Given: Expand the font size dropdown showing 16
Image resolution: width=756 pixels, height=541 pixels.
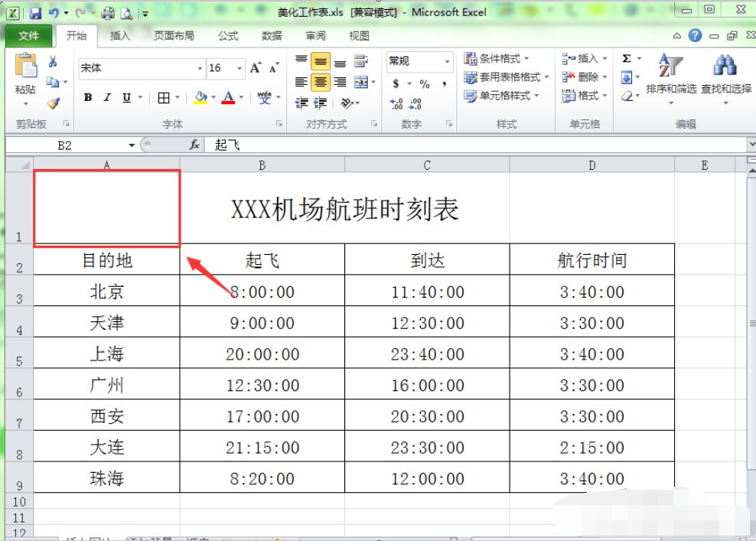Looking at the screenshot, I should (x=224, y=67).
